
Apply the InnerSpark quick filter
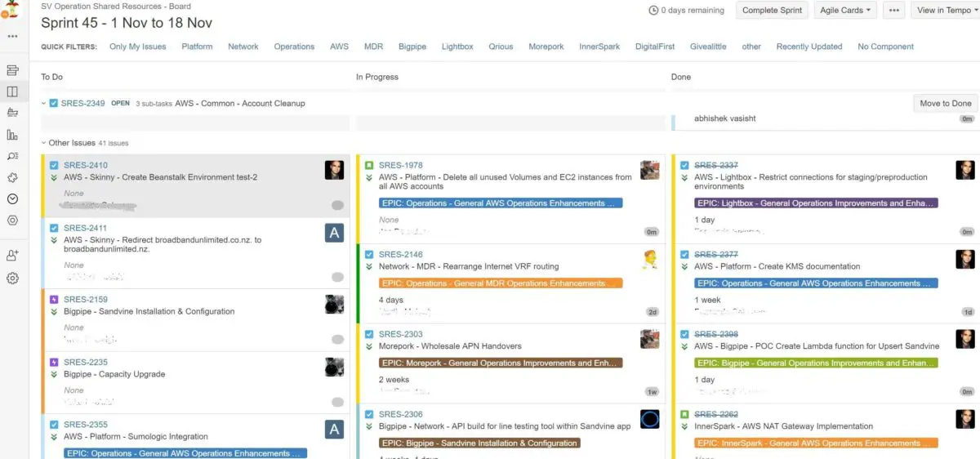[x=600, y=47]
